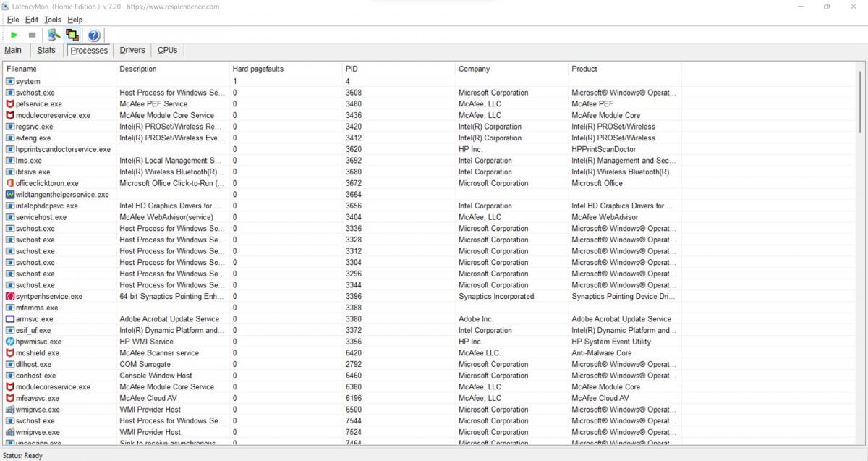Select the "HP WMI Service" description cell
868x461 pixels.
[x=146, y=342]
